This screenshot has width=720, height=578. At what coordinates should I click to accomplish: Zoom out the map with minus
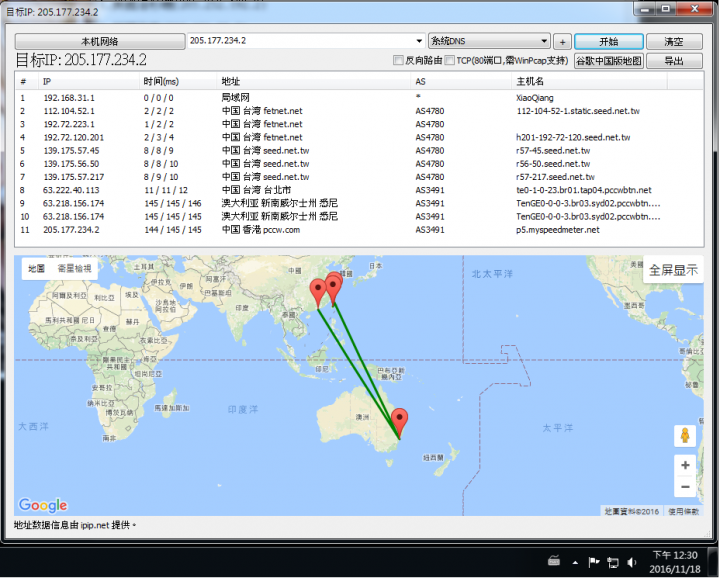coord(685,487)
